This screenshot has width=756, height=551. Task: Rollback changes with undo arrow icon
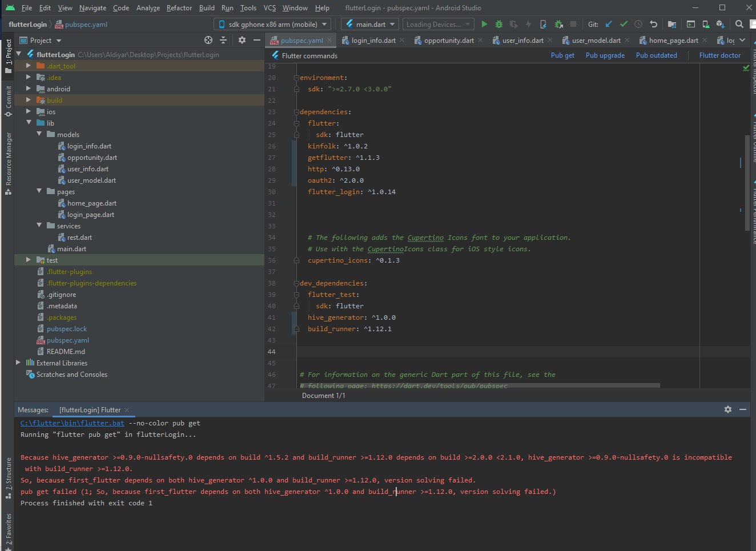pyautogui.click(x=654, y=24)
